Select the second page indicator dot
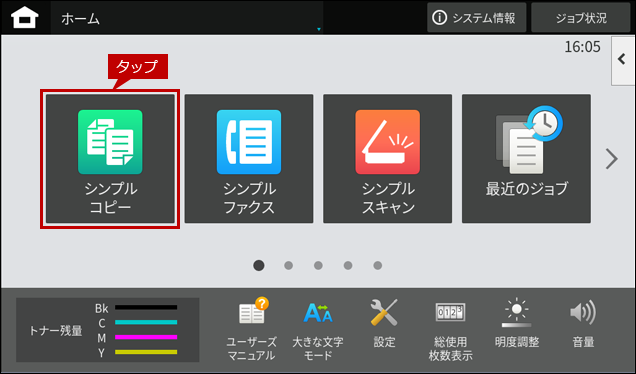 (288, 265)
